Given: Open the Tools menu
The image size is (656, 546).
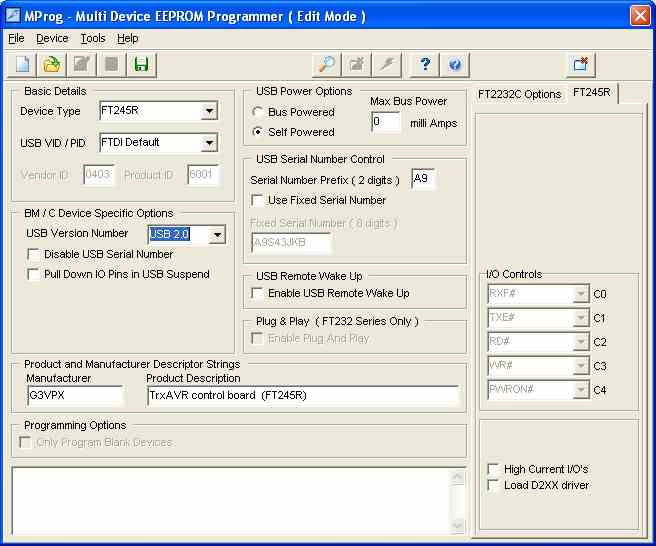Looking at the screenshot, I should pos(93,38).
